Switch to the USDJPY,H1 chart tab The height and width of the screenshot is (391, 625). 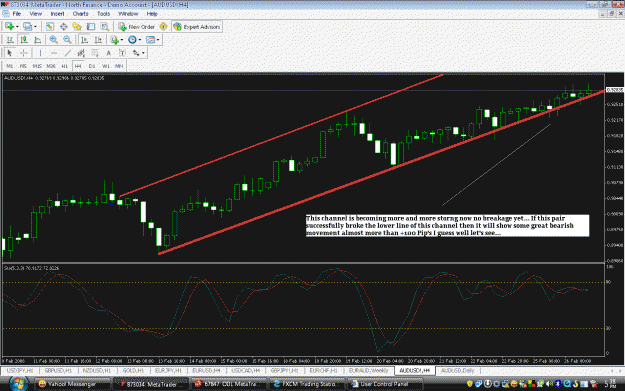[20, 370]
